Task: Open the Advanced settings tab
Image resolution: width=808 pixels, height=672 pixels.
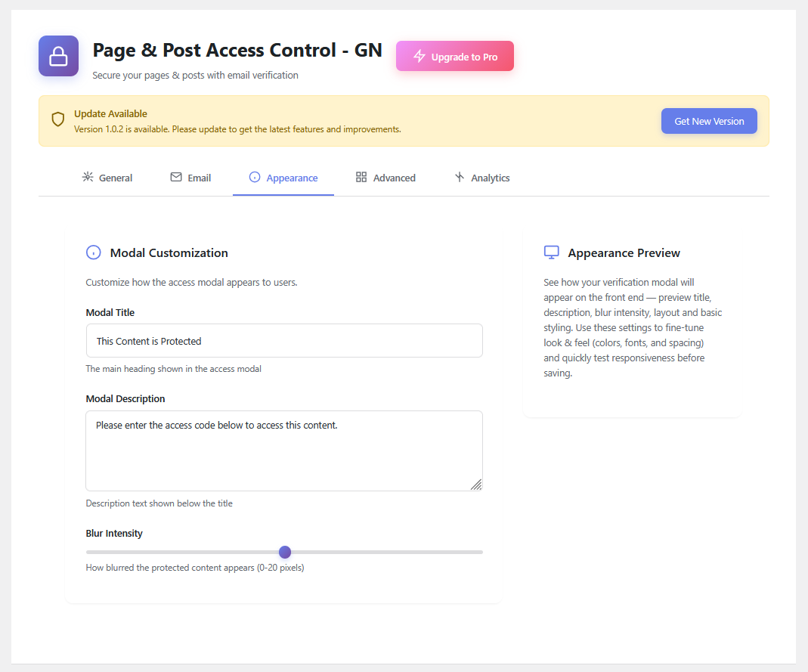Action: click(385, 177)
